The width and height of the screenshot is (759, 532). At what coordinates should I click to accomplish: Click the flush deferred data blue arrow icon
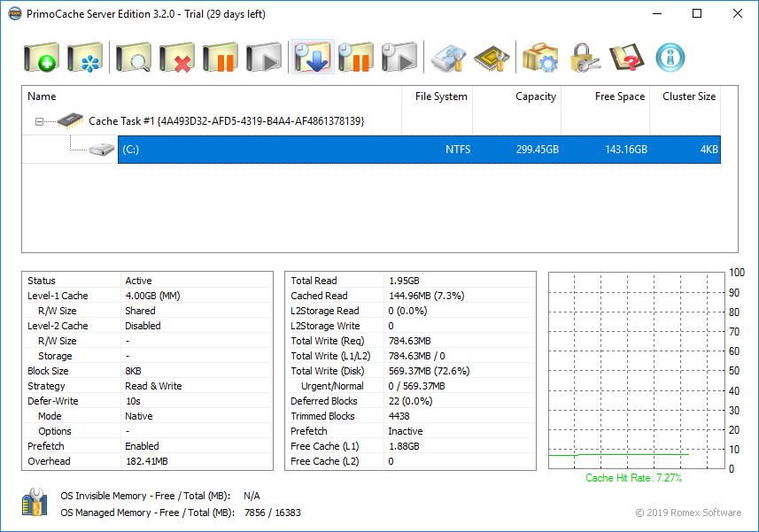(312, 58)
